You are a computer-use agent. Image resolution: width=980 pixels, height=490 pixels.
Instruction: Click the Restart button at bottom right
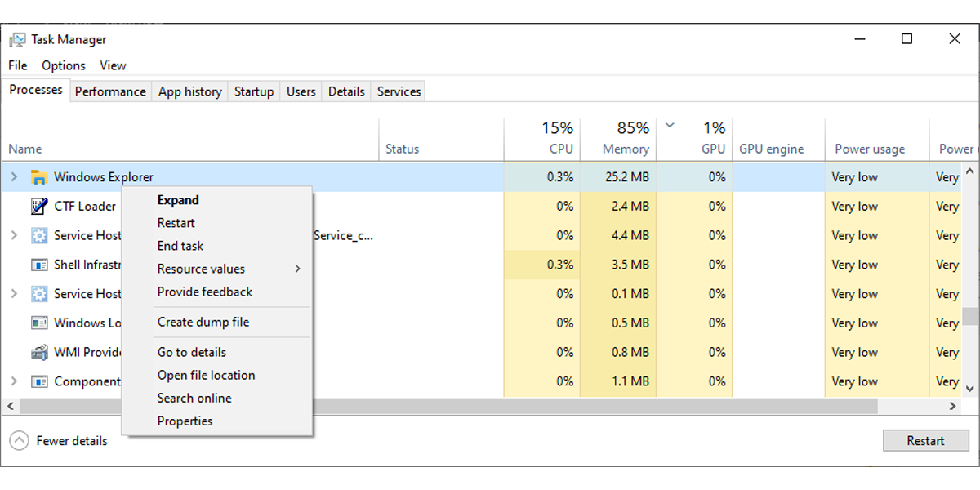pos(925,441)
